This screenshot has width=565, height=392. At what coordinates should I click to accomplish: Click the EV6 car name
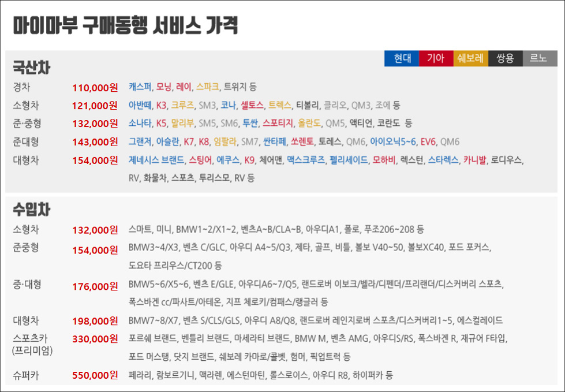pyautogui.click(x=428, y=141)
